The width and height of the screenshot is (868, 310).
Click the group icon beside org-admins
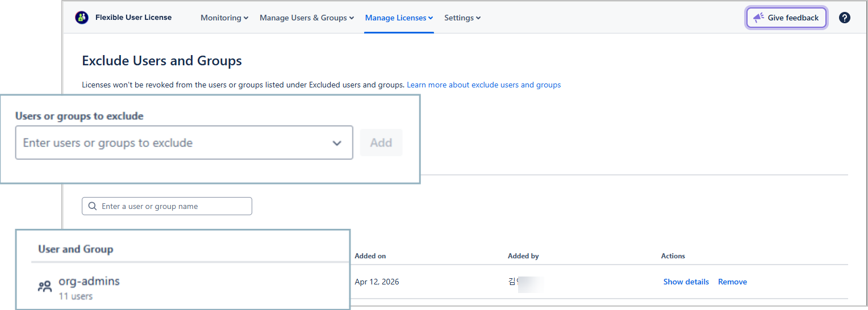[x=44, y=287]
